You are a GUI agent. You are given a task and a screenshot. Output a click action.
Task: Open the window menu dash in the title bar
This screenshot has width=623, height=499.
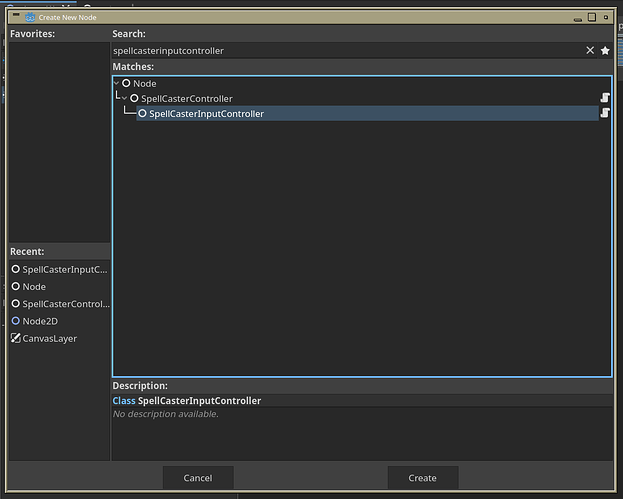(16, 15)
